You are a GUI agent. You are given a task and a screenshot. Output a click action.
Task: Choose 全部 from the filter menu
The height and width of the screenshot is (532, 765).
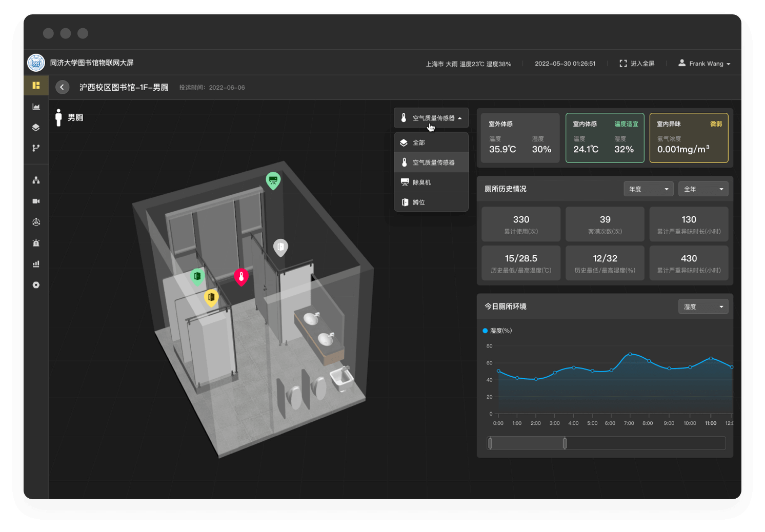click(431, 142)
